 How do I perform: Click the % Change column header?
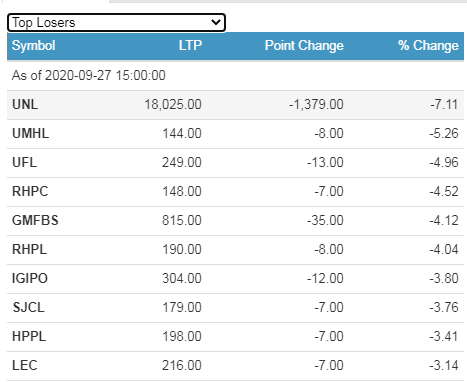428,45
